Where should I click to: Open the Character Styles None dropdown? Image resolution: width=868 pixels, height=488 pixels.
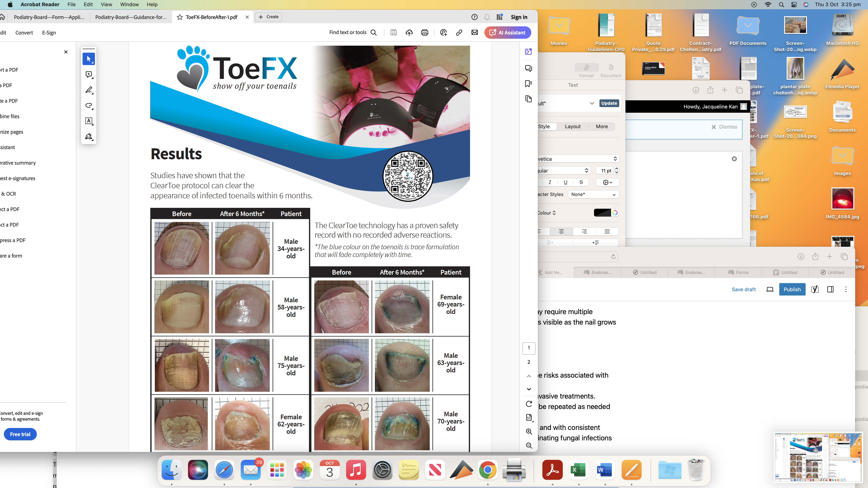(593, 194)
